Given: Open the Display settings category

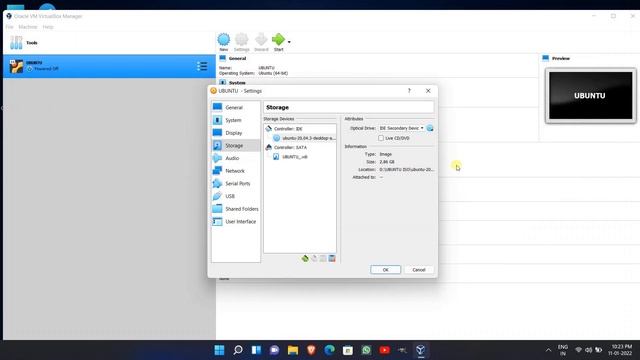Looking at the screenshot, I should 236,133.
